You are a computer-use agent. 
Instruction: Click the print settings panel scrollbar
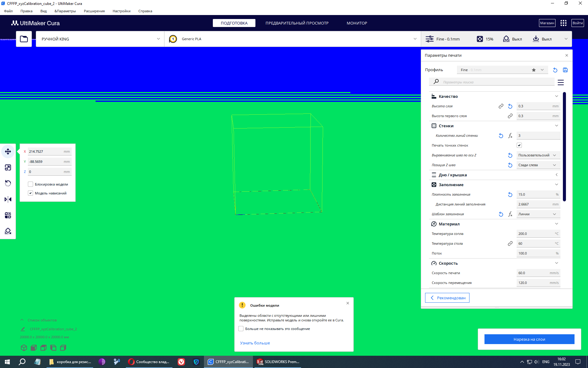click(x=564, y=147)
